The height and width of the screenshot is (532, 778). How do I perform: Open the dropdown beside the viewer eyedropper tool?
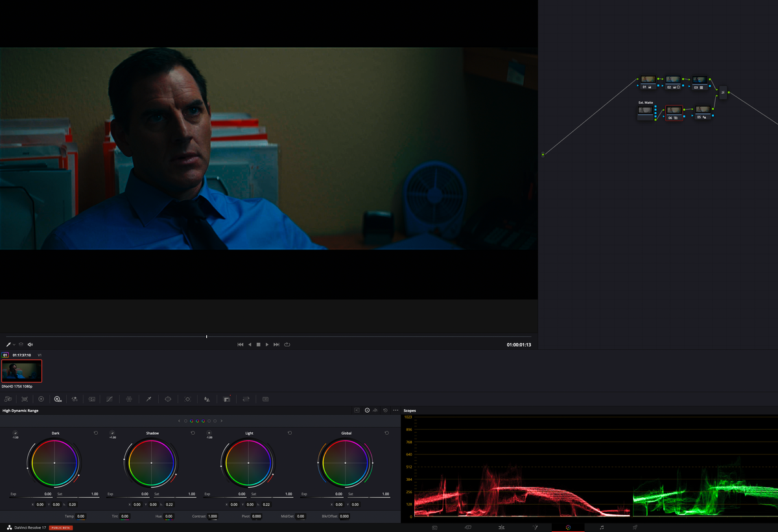pos(14,344)
